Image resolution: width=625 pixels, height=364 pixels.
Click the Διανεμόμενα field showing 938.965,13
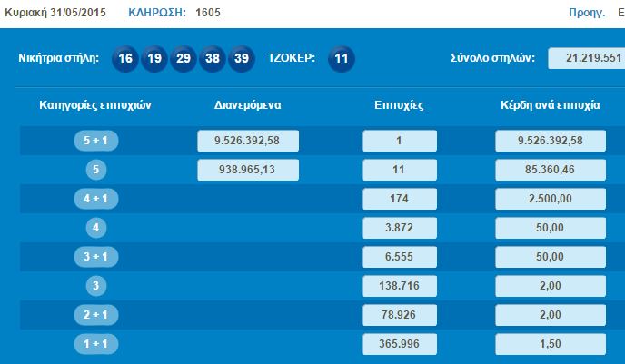click(248, 170)
